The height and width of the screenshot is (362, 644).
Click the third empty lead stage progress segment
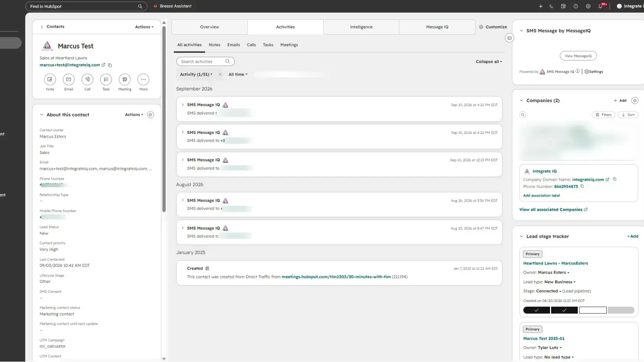(x=593, y=310)
